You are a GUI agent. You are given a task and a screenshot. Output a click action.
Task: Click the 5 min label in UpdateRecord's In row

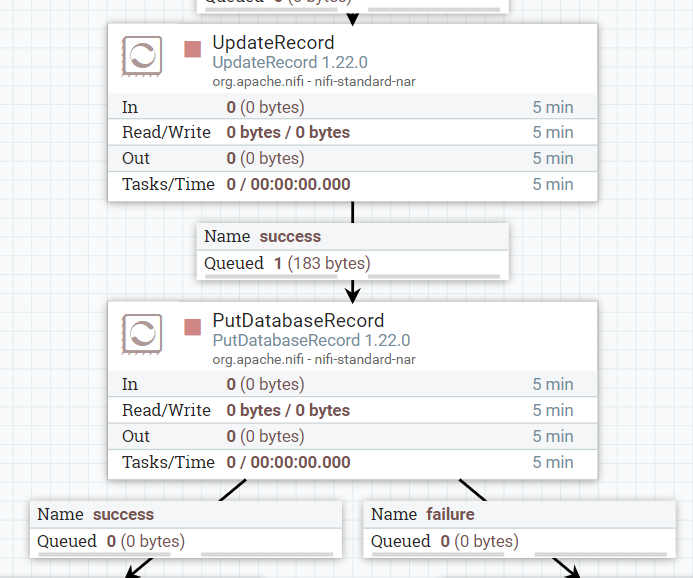tap(553, 107)
